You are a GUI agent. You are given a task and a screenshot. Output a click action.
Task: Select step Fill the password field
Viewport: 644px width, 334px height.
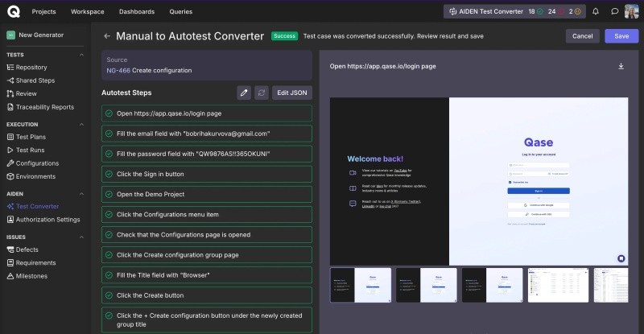pos(207,154)
